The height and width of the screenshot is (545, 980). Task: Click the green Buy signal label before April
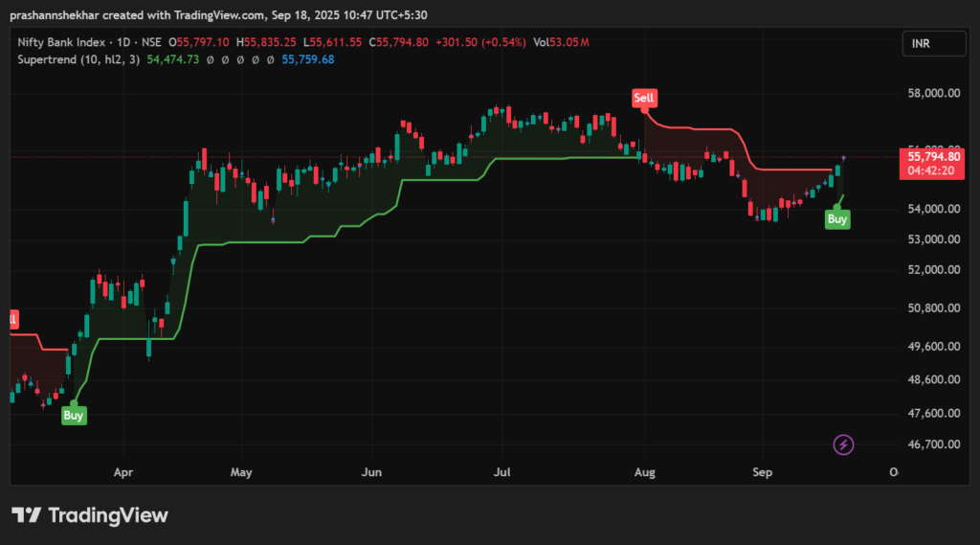point(74,416)
